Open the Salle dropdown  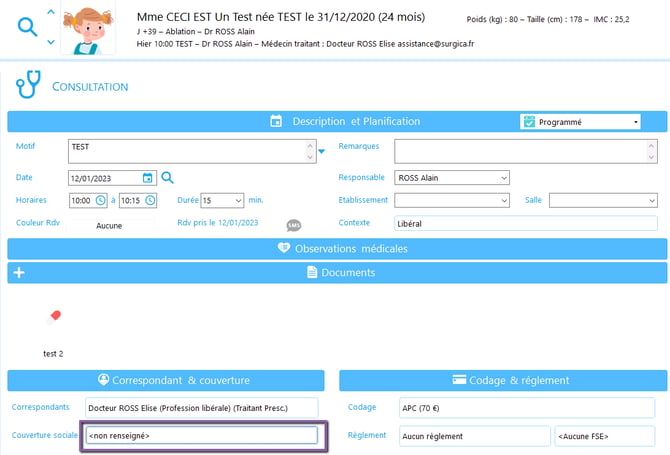[x=603, y=200]
